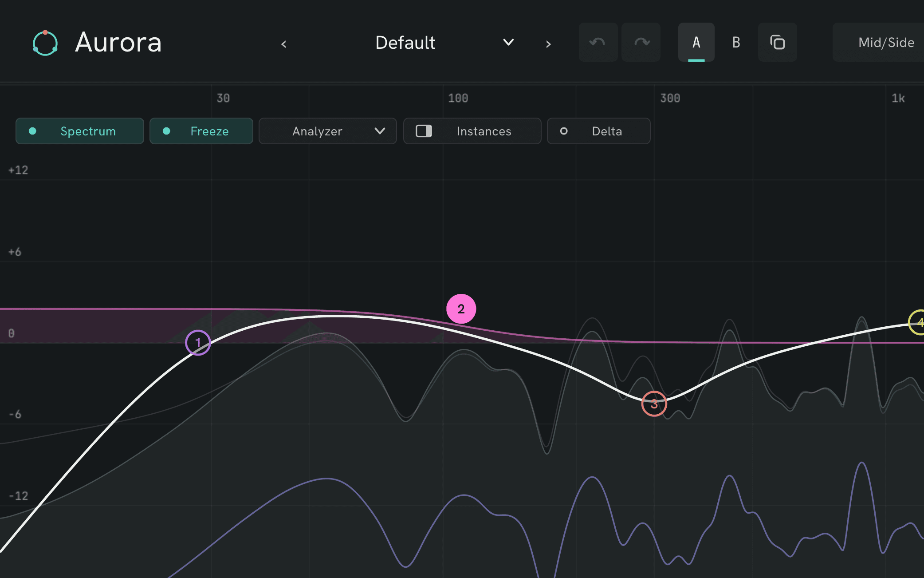Click the +12 dB gain scale label
This screenshot has width=924, height=578.
click(18, 170)
